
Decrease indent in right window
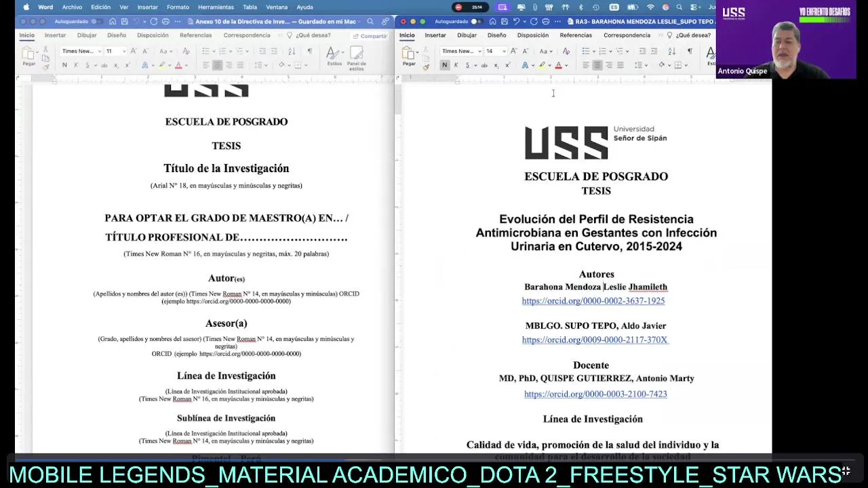(x=643, y=51)
